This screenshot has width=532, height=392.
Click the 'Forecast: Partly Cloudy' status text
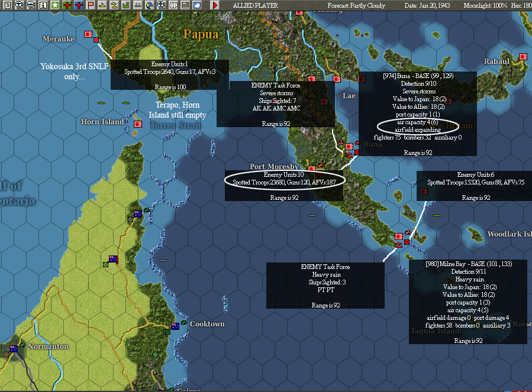click(356, 5)
